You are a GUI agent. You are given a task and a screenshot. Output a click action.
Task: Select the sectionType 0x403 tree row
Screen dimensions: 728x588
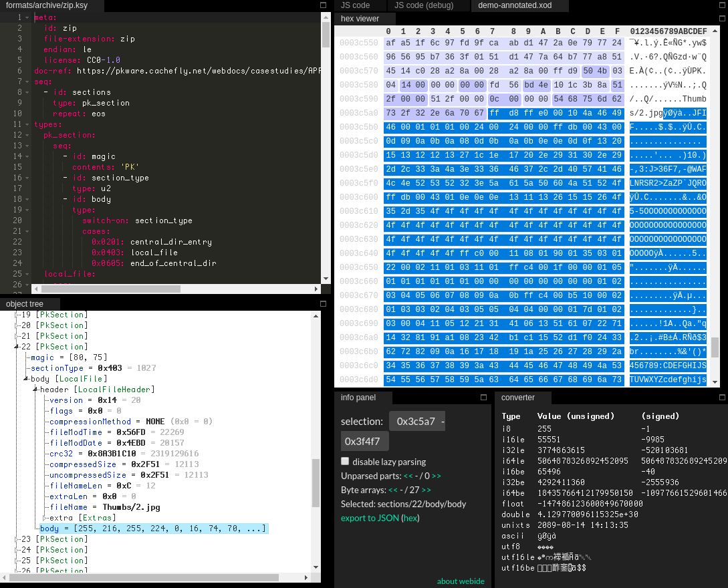[94, 368]
